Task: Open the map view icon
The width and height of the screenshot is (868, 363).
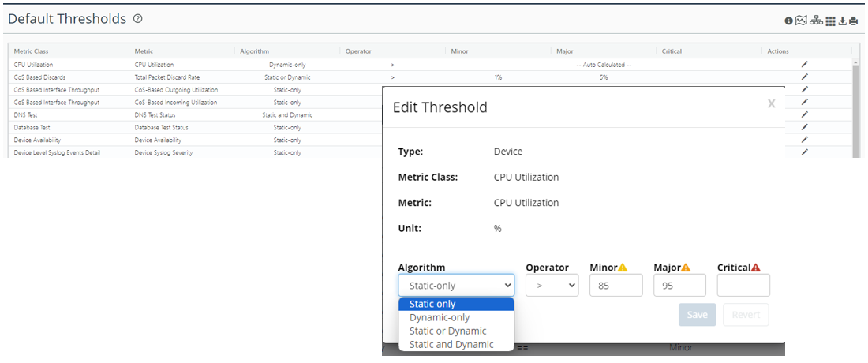Action: coord(801,21)
